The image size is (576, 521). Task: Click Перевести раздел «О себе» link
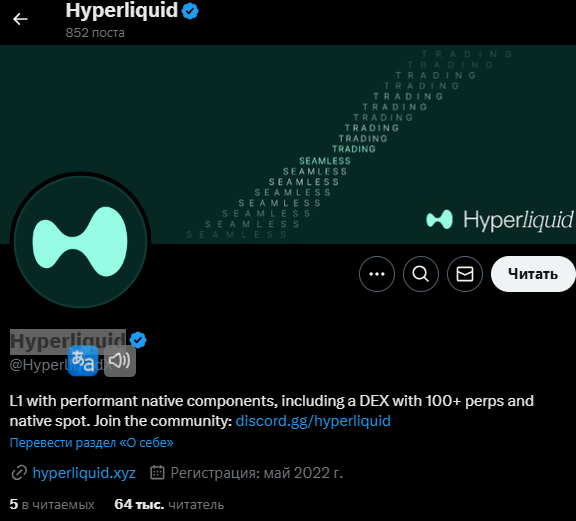pos(91,443)
